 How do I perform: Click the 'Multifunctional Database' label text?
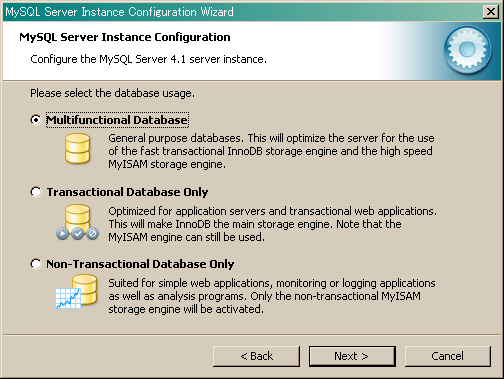tap(117, 120)
